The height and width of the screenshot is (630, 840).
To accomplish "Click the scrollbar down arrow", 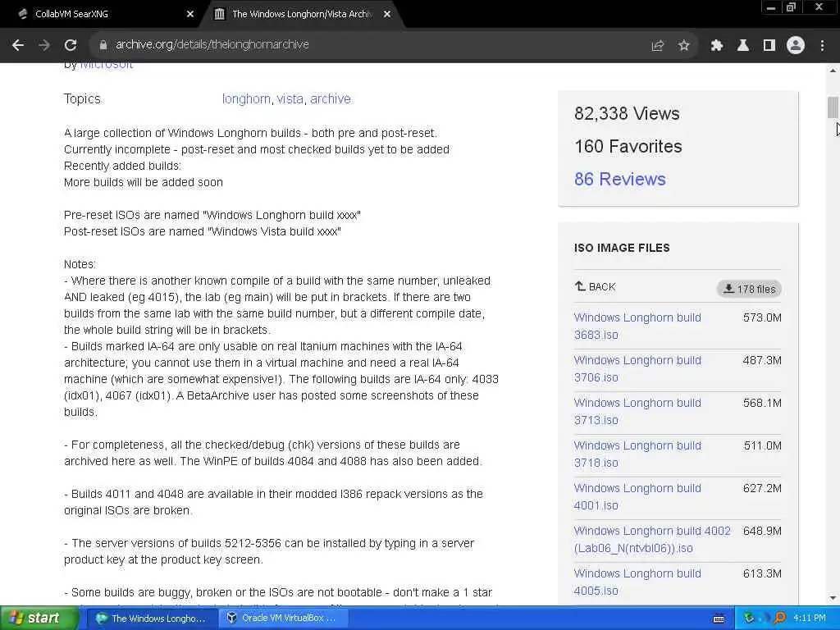I will point(833,598).
